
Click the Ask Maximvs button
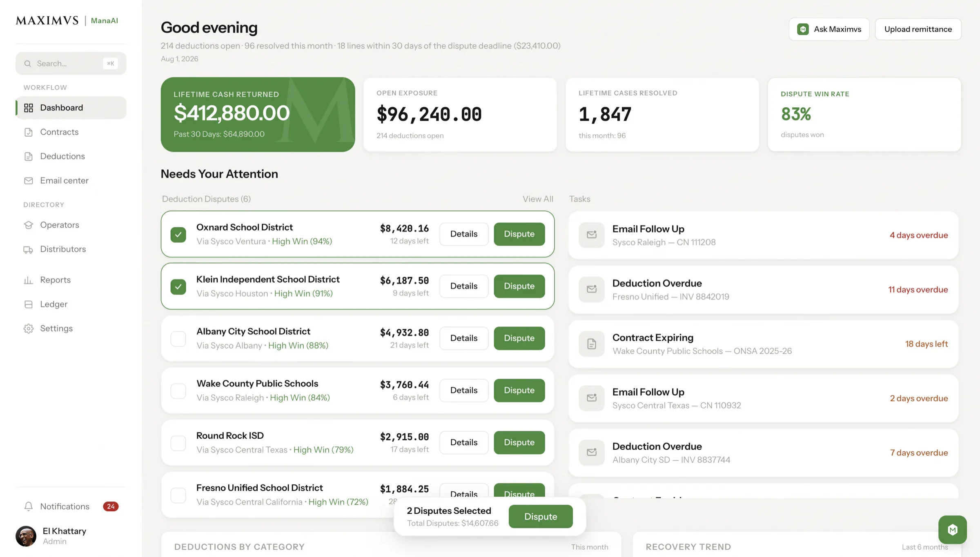tap(829, 29)
